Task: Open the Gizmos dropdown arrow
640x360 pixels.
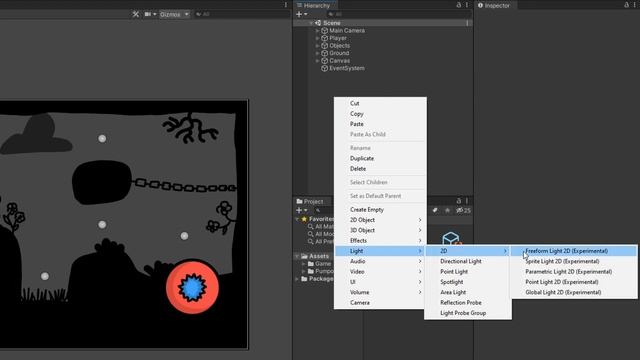Action: pos(186,14)
